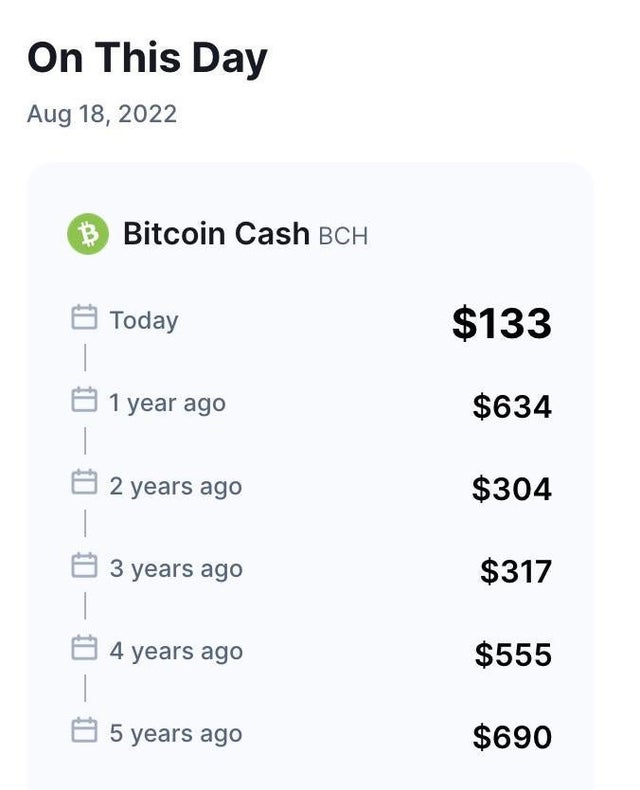Select the $304 price value
Image resolution: width=640 pixels, height=790 pixels.
pyautogui.click(x=512, y=489)
